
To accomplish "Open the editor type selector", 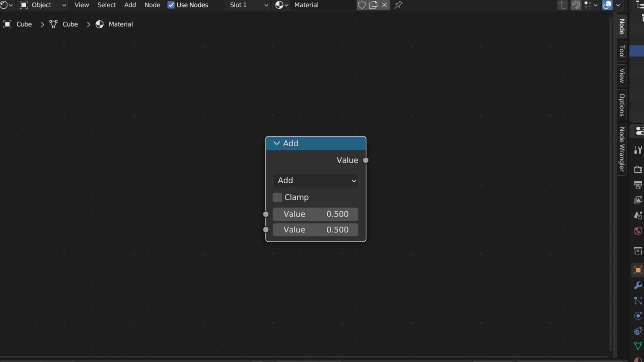I will pos(6,5).
